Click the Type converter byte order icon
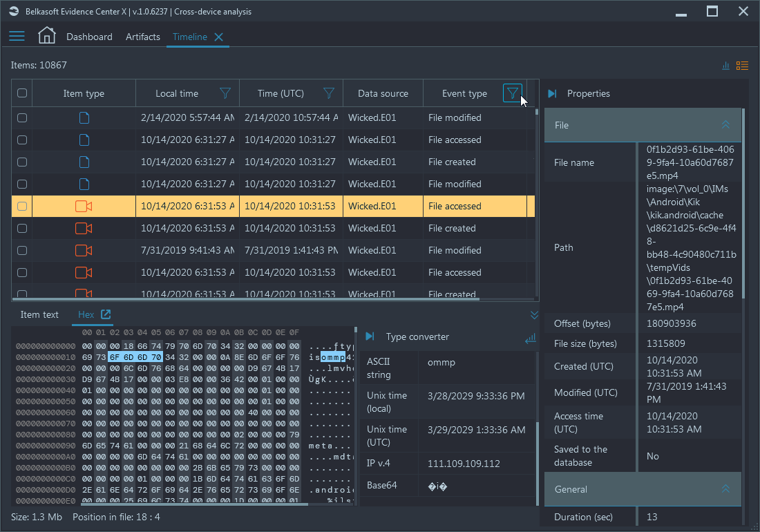Screen dimensions: 760x532 531,338
